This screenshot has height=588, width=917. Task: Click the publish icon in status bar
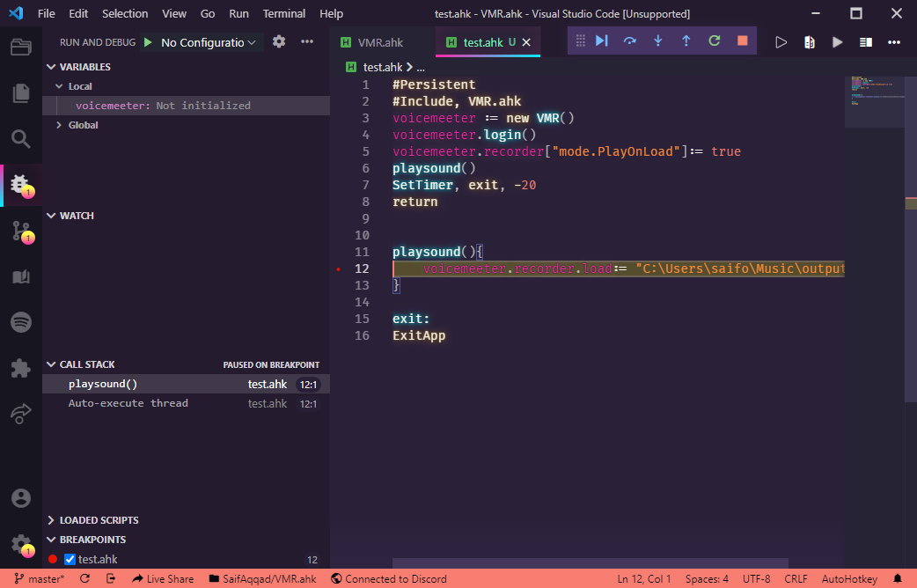pyautogui.click(x=111, y=578)
